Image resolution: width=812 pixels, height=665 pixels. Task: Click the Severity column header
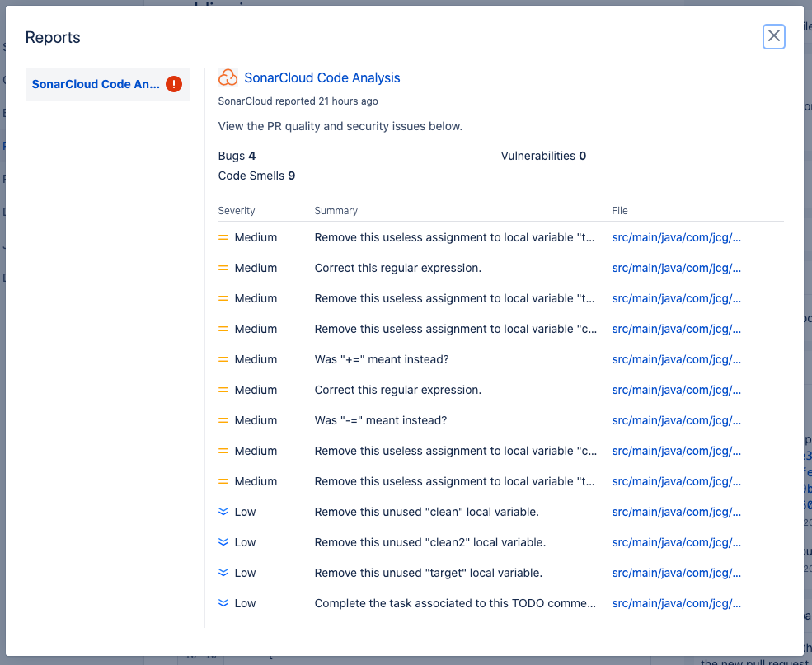[x=237, y=211]
